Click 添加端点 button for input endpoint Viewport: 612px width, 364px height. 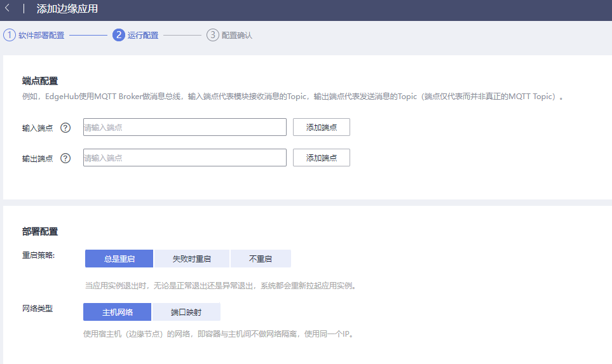[x=322, y=127]
